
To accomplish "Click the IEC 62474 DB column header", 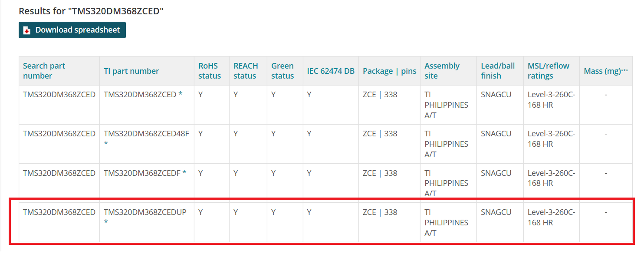I will (331, 71).
